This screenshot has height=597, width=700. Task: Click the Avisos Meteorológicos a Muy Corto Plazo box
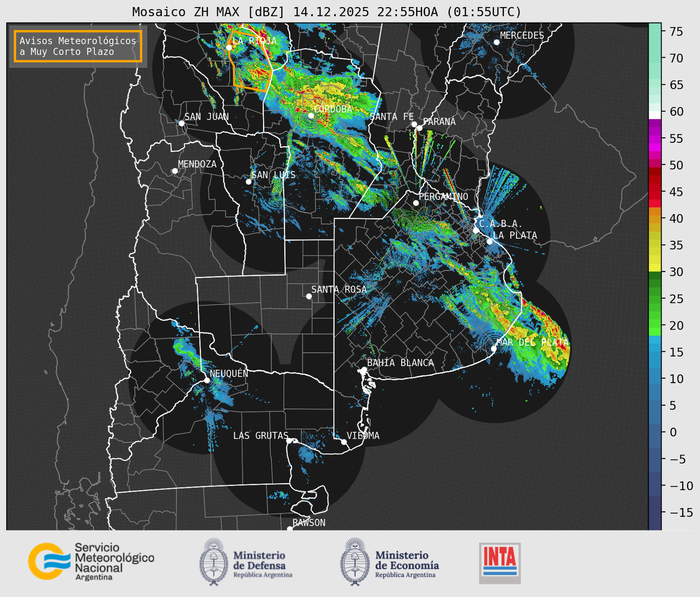pos(78,46)
